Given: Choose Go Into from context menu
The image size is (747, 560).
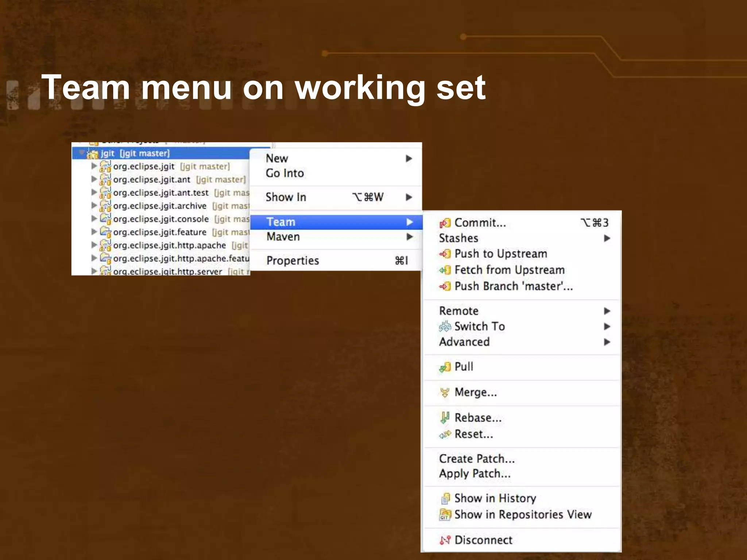Looking at the screenshot, I should [336, 173].
